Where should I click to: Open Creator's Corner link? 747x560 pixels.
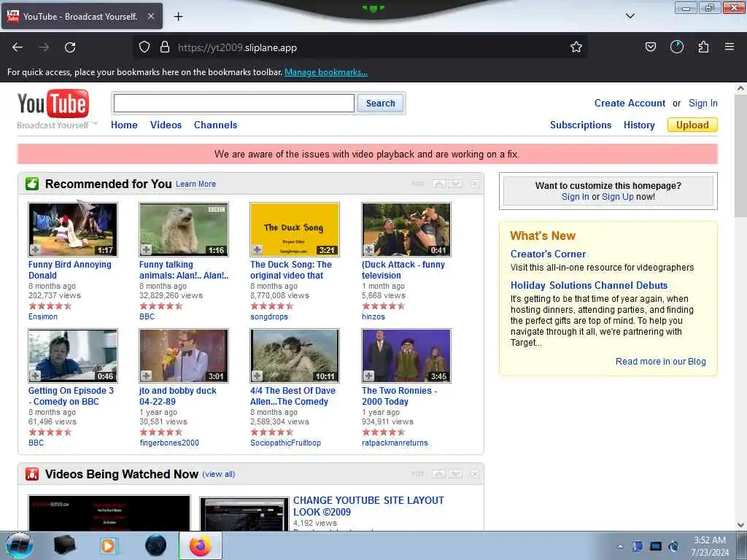(x=548, y=254)
